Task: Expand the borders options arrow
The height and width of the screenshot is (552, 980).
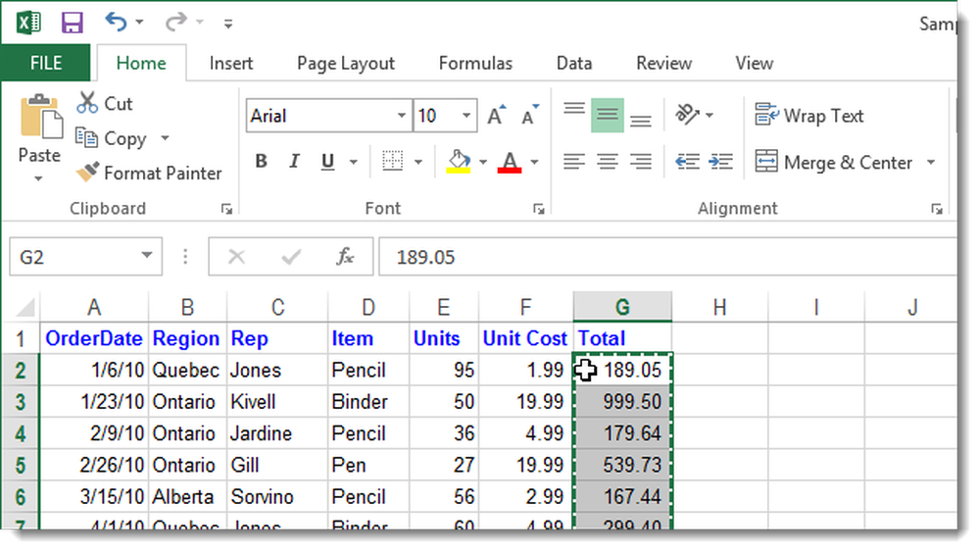Action: coord(418,163)
